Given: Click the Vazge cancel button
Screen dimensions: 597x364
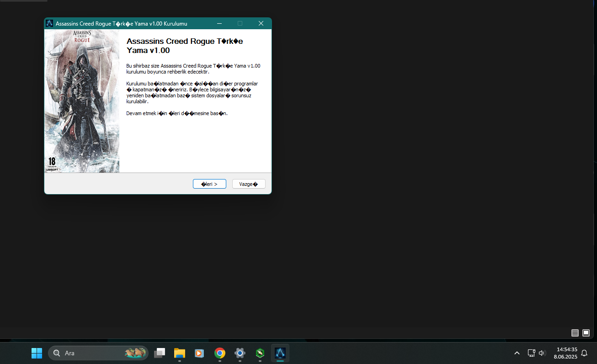Looking at the screenshot, I should point(249,184).
